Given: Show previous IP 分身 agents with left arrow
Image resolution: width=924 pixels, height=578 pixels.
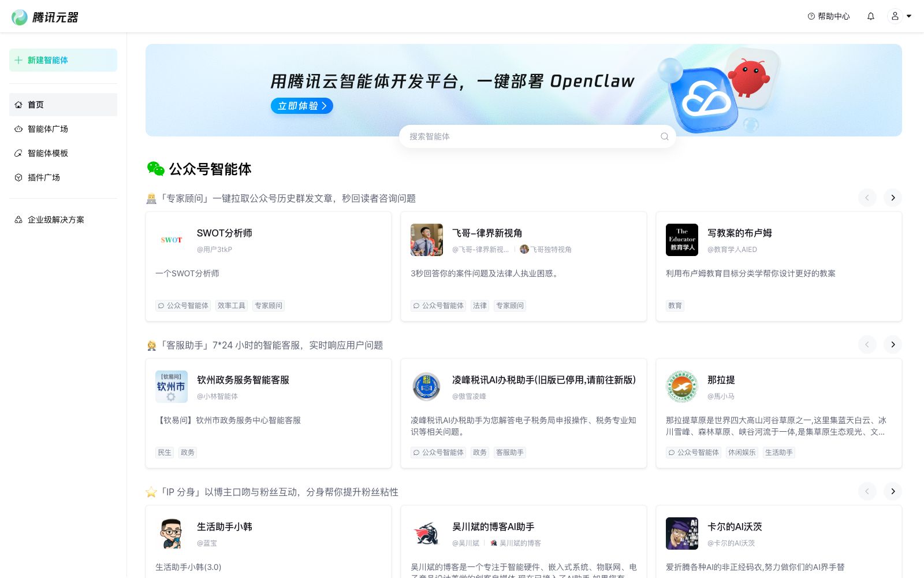Looking at the screenshot, I should point(867,491).
